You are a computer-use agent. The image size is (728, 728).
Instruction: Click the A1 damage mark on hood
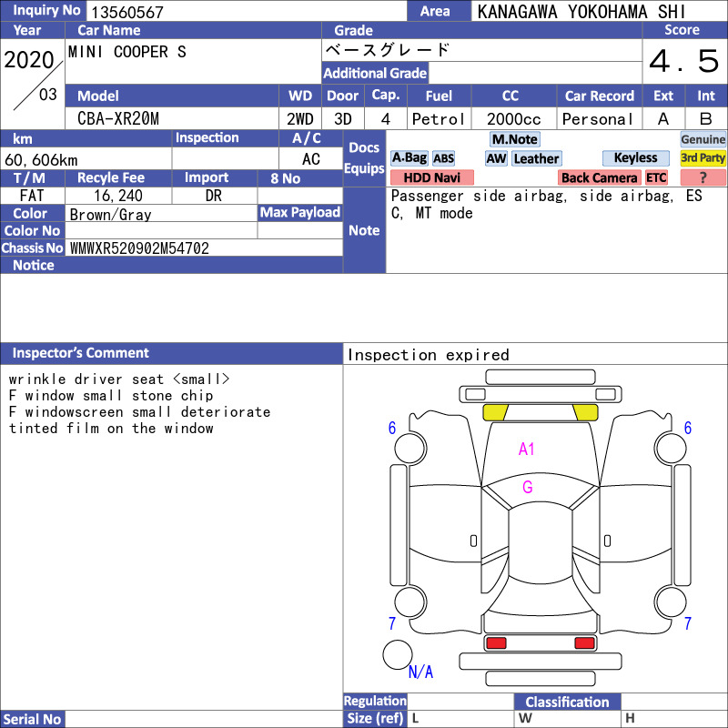pyautogui.click(x=527, y=449)
